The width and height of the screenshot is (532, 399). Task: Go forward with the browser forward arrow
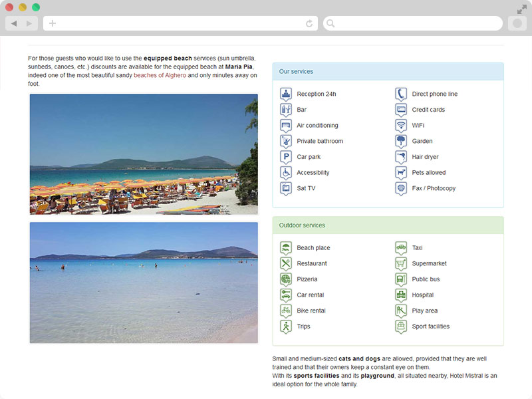(x=29, y=23)
